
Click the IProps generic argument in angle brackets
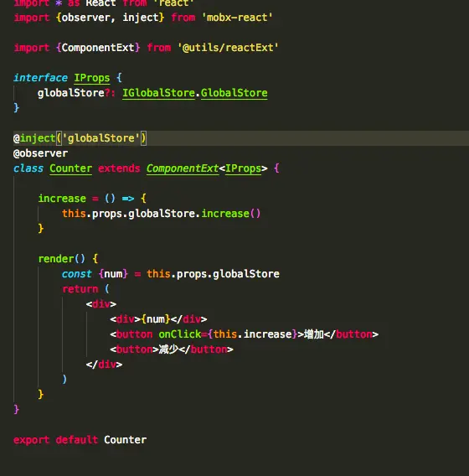pyautogui.click(x=243, y=168)
